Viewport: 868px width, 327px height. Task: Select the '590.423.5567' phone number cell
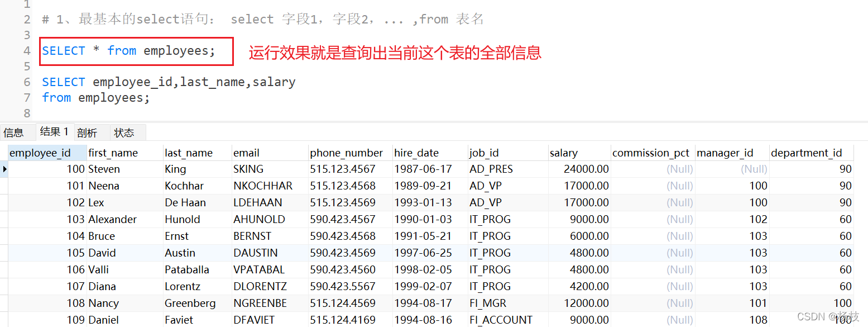pyautogui.click(x=351, y=286)
